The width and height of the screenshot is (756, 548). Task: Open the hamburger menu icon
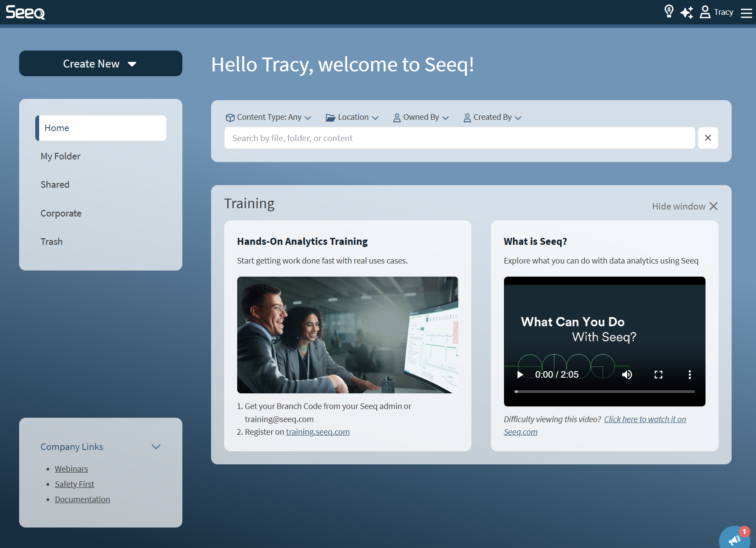(x=746, y=13)
